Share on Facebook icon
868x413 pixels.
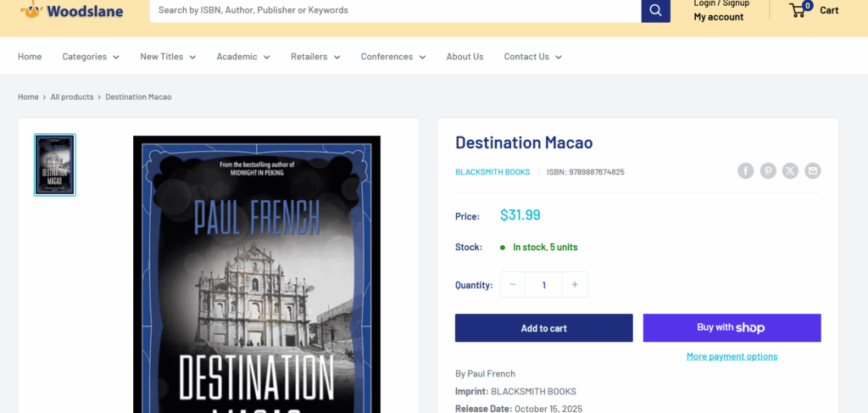tap(745, 171)
